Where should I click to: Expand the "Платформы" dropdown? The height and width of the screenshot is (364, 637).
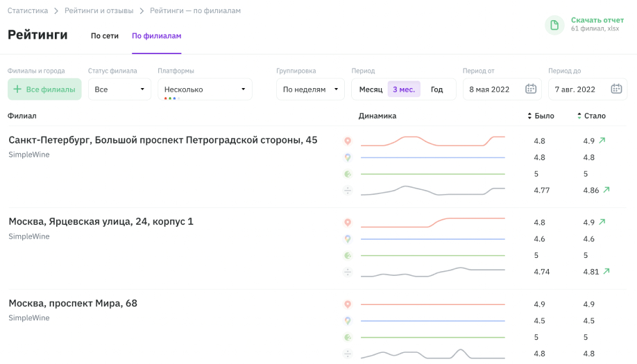pos(205,89)
